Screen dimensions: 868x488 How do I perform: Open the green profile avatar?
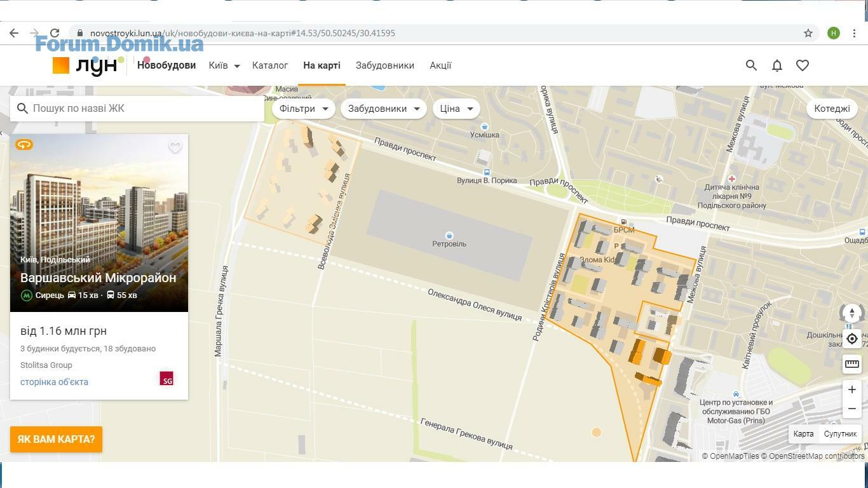click(834, 33)
